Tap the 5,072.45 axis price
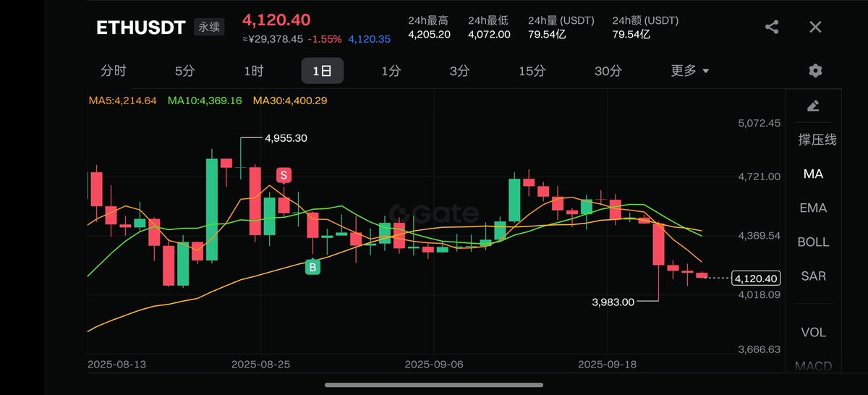Screen dimensions: 868x395 tap(759, 124)
